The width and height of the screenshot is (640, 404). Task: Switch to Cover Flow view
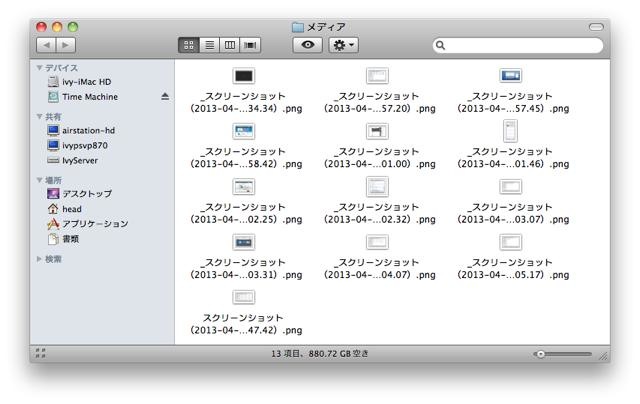[250, 45]
